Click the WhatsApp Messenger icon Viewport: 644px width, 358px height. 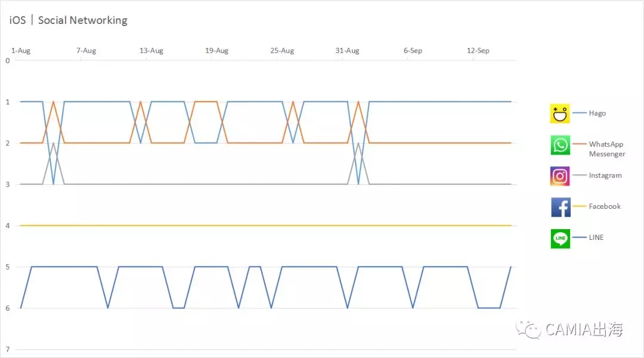560,145
